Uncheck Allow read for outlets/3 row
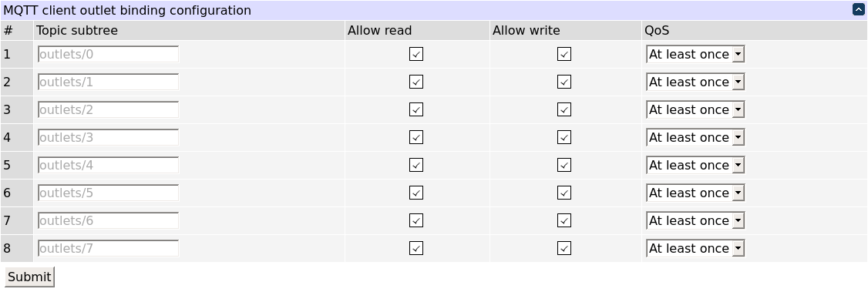 coord(416,137)
